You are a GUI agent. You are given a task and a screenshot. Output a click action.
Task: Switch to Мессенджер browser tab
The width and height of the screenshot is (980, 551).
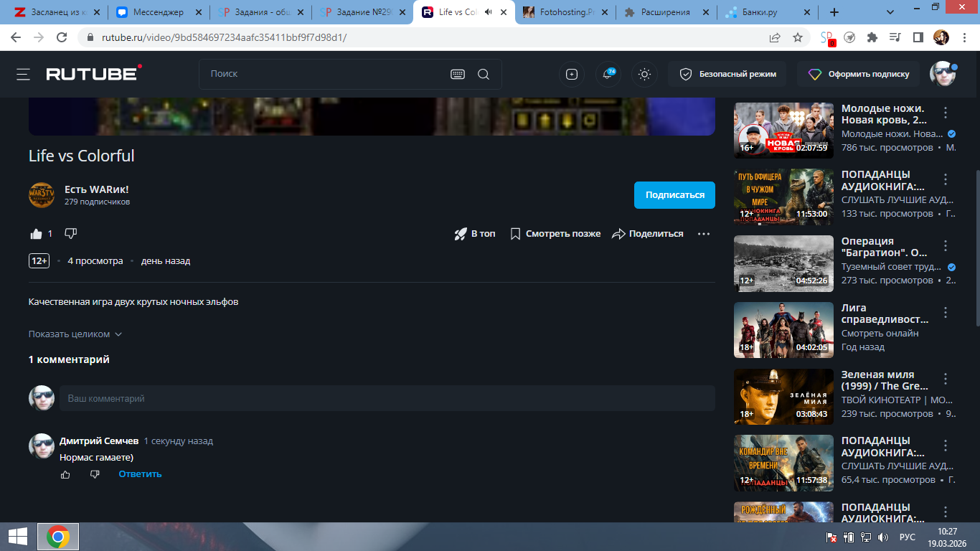[x=158, y=12]
